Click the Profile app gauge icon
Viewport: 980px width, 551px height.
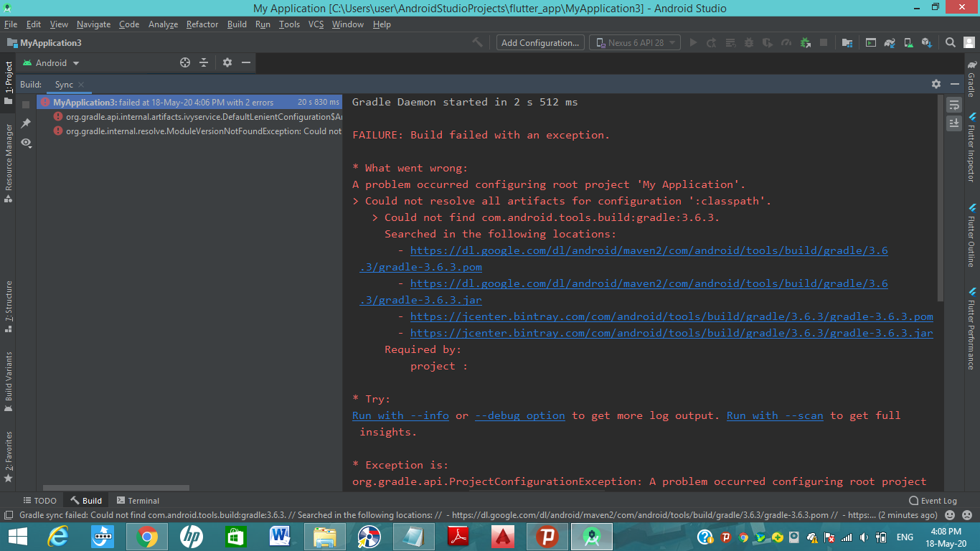pyautogui.click(x=786, y=42)
